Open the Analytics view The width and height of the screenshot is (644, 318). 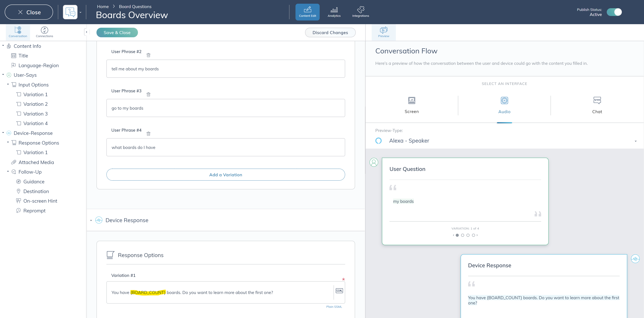tap(334, 12)
